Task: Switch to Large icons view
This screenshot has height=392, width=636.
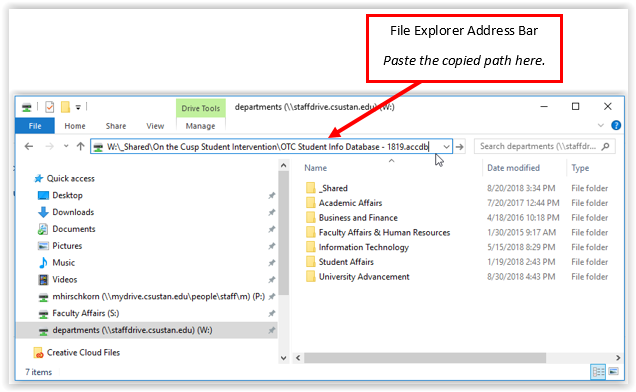Action: click(x=613, y=372)
